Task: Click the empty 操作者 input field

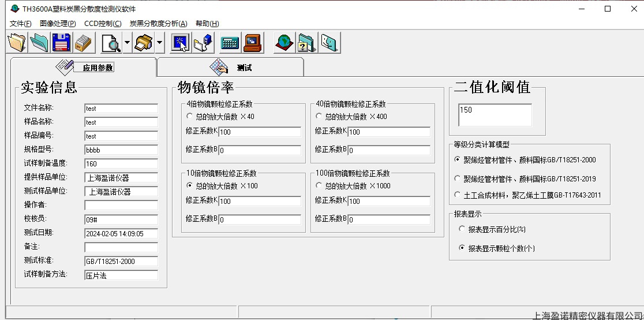Action: tap(121, 206)
